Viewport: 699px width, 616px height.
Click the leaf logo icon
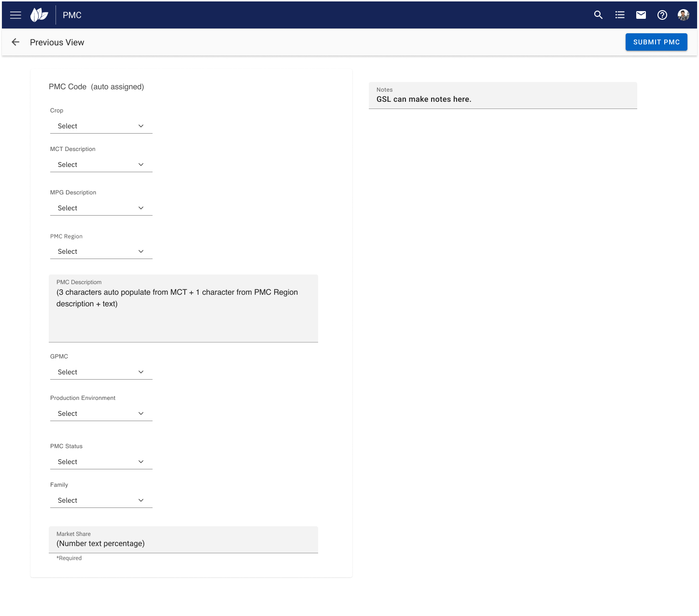(x=39, y=15)
